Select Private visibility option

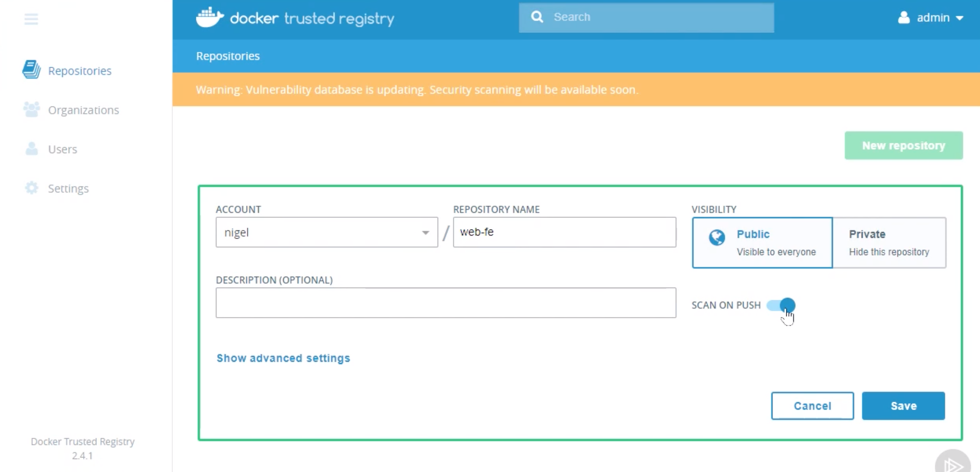coord(890,242)
